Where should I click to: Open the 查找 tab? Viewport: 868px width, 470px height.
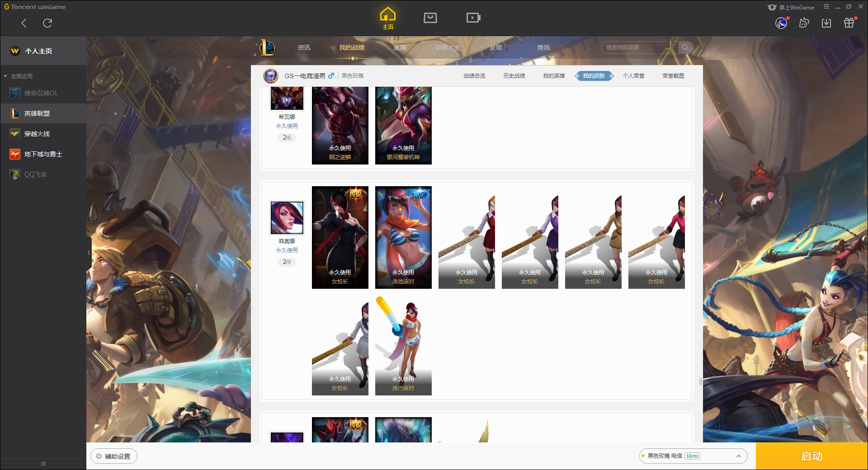click(544, 47)
